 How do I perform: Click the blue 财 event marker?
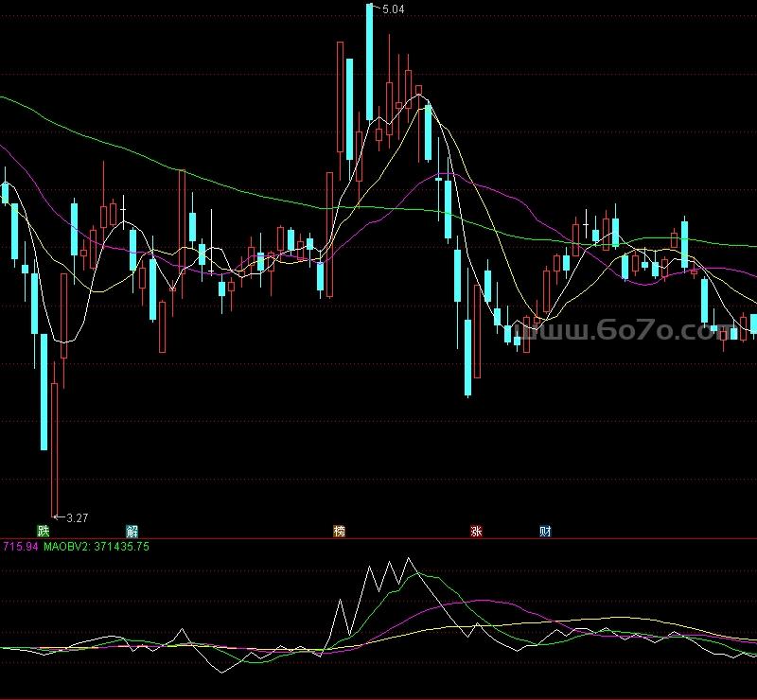[545, 531]
